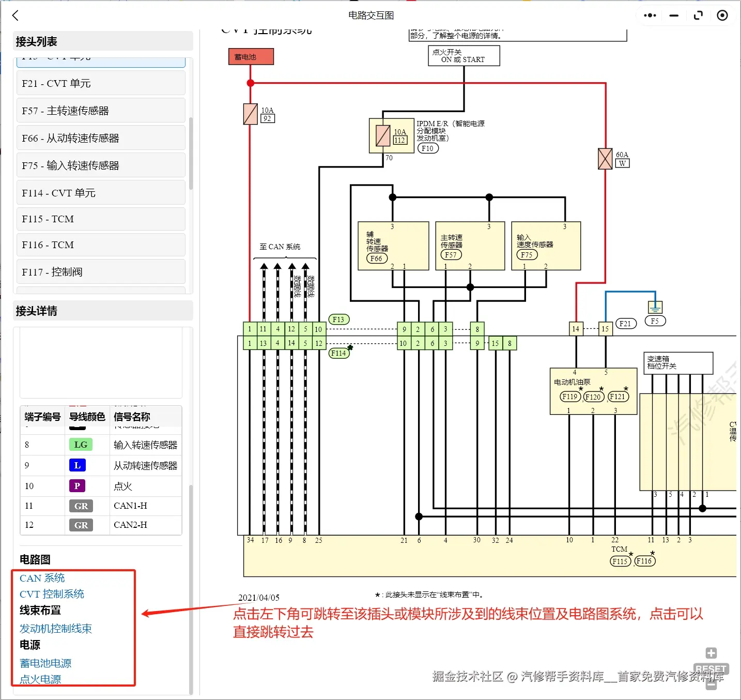Click the back arrow to exit the diagram
741x700 pixels.
[x=15, y=15]
